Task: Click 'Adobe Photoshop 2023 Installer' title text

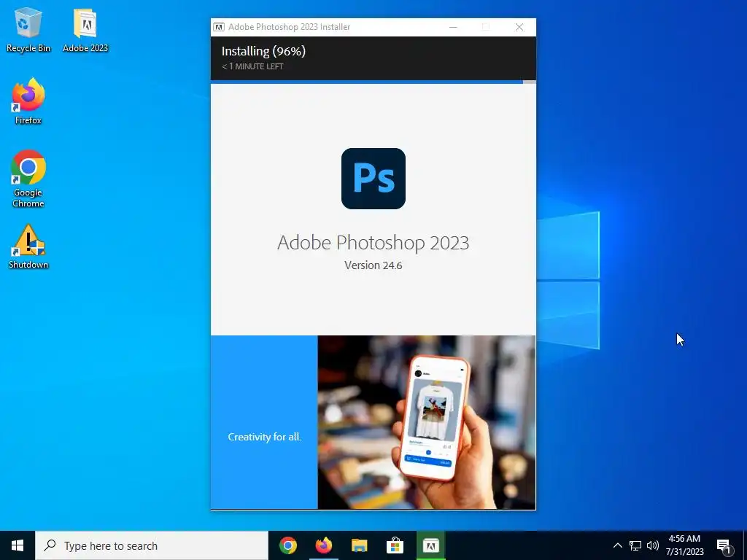Action: tap(289, 27)
